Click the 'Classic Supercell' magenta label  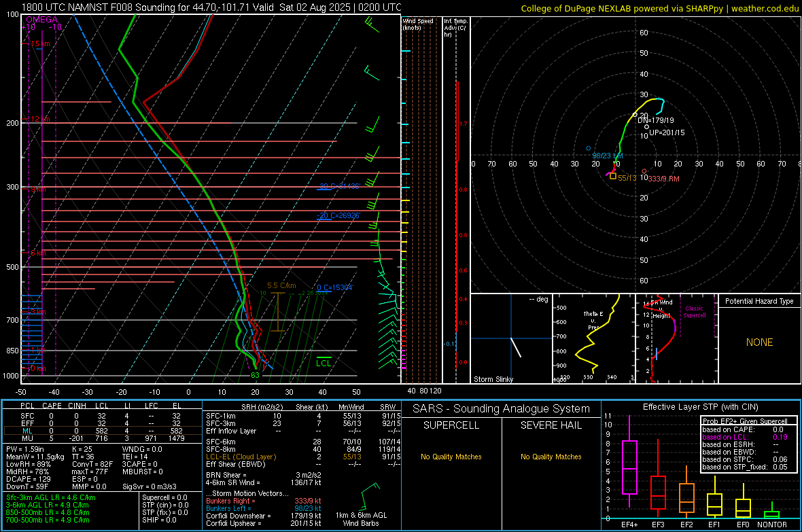[695, 312]
